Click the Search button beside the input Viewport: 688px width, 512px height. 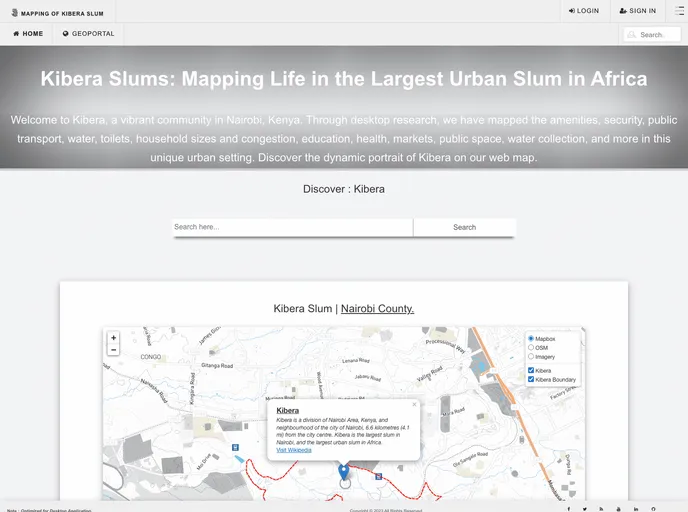[x=464, y=227]
